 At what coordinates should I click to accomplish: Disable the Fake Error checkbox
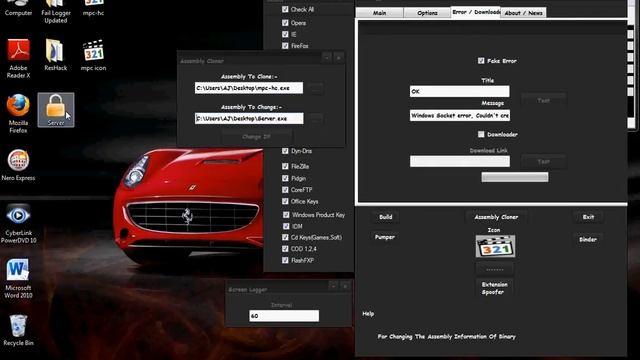click(x=481, y=60)
